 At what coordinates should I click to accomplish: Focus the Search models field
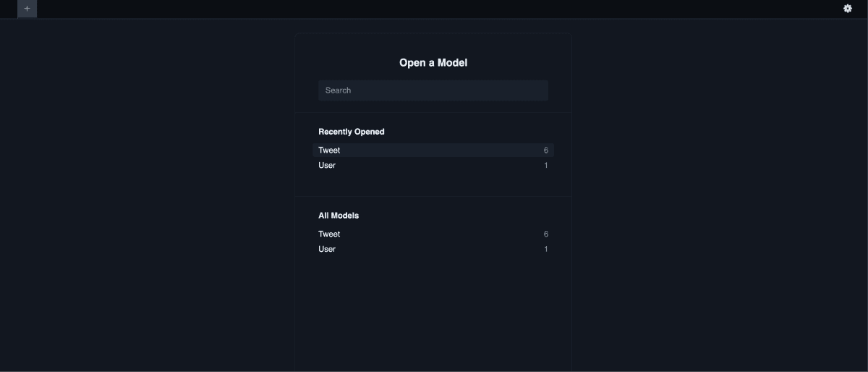click(433, 90)
